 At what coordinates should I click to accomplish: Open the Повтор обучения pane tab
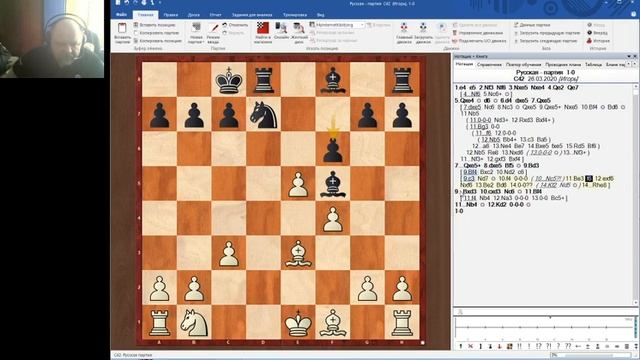pyautogui.click(x=523, y=64)
